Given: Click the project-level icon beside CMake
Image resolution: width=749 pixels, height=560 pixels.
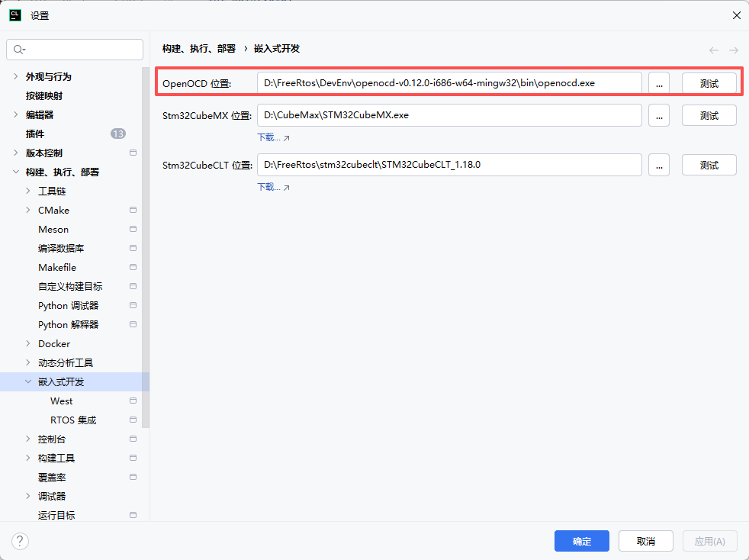Looking at the screenshot, I should point(133,211).
